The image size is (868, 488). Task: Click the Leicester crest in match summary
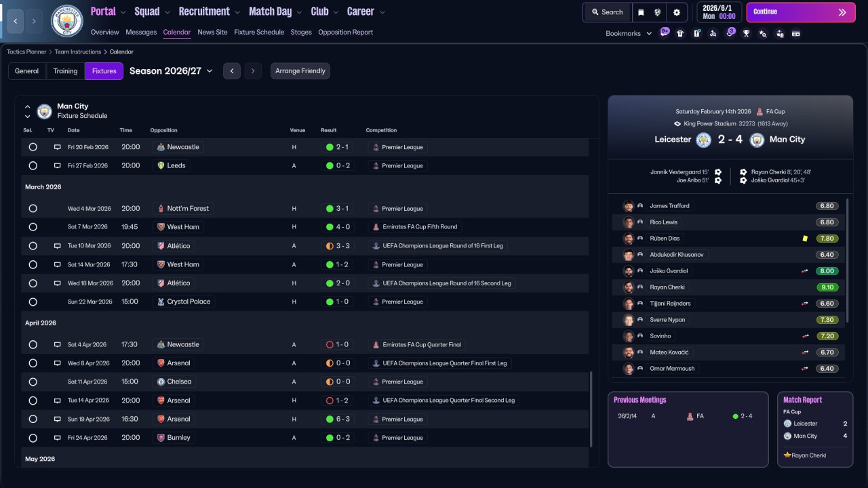[x=703, y=140]
